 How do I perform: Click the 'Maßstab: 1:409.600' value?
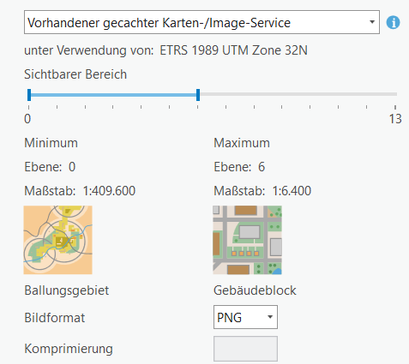point(80,191)
